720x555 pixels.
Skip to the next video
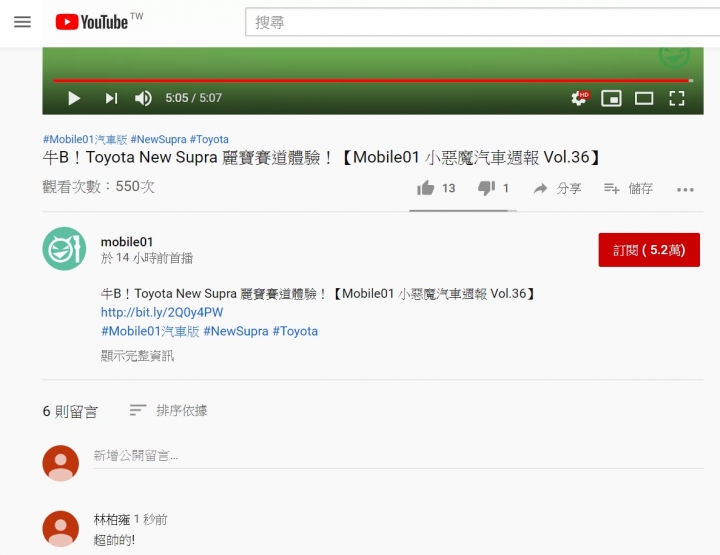coord(112,98)
